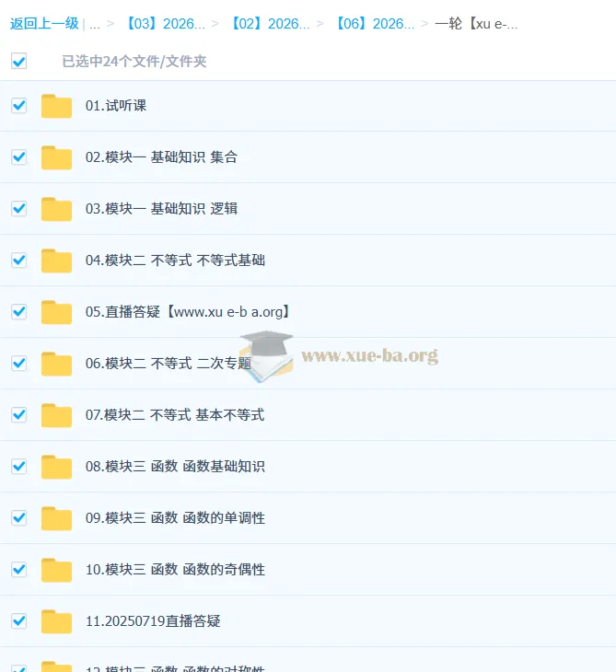Jump to 【06】2026 breadcrumb folder
The image size is (616, 672).
[x=375, y=24]
